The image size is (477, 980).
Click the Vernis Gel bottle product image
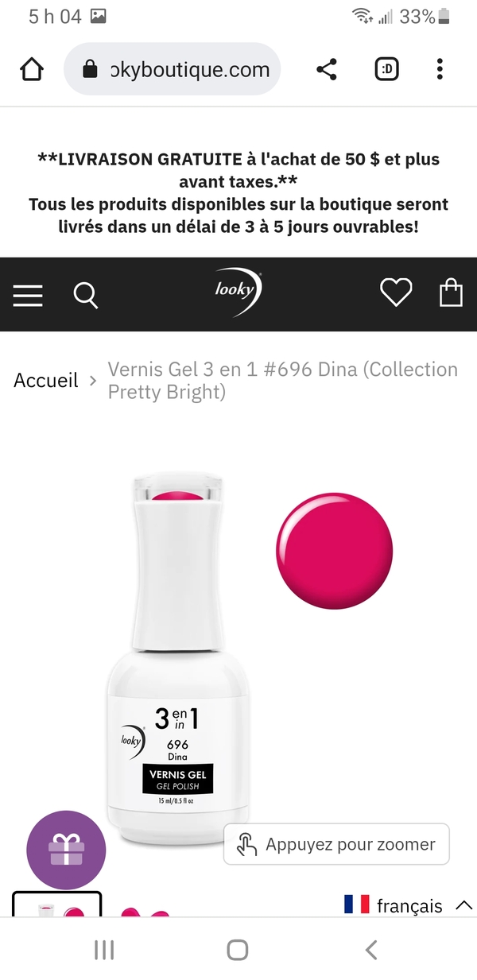pos(175,660)
